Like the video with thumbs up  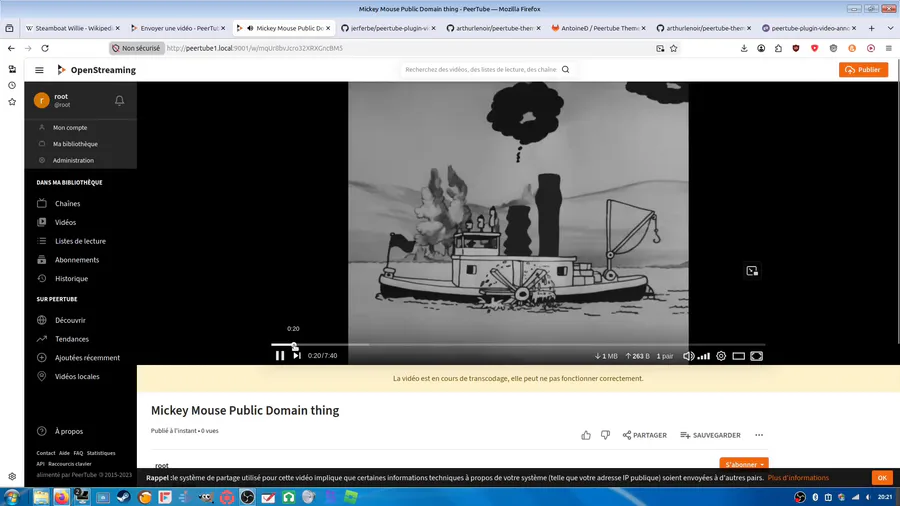point(585,435)
